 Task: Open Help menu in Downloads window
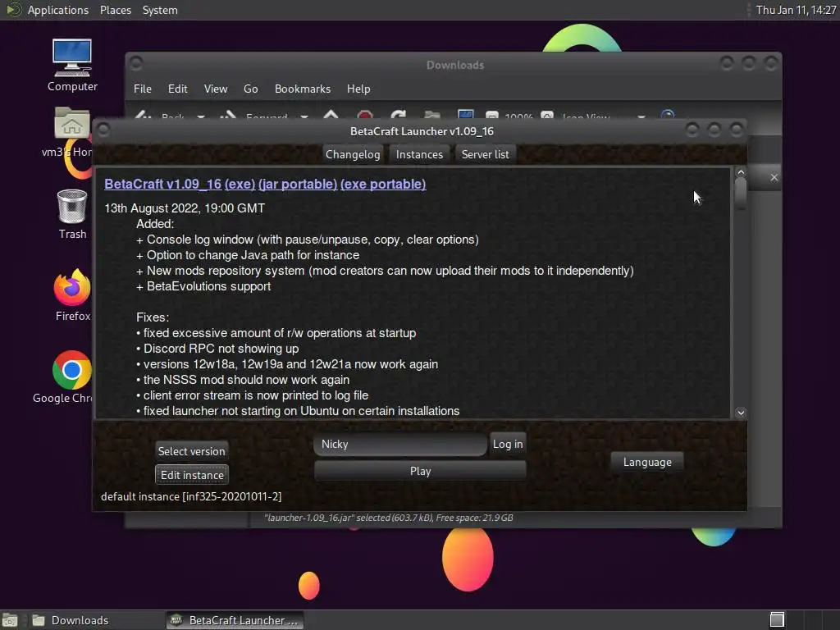tap(358, 89)
